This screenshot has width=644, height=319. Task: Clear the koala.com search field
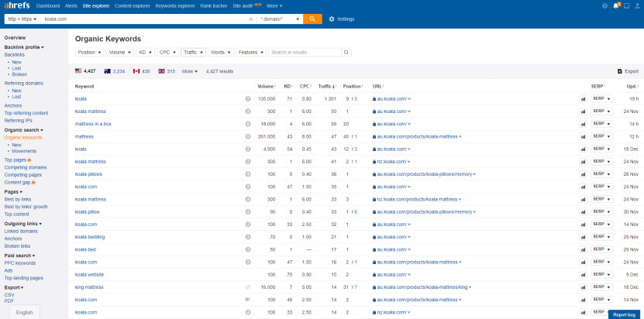(x=251, y=19)
